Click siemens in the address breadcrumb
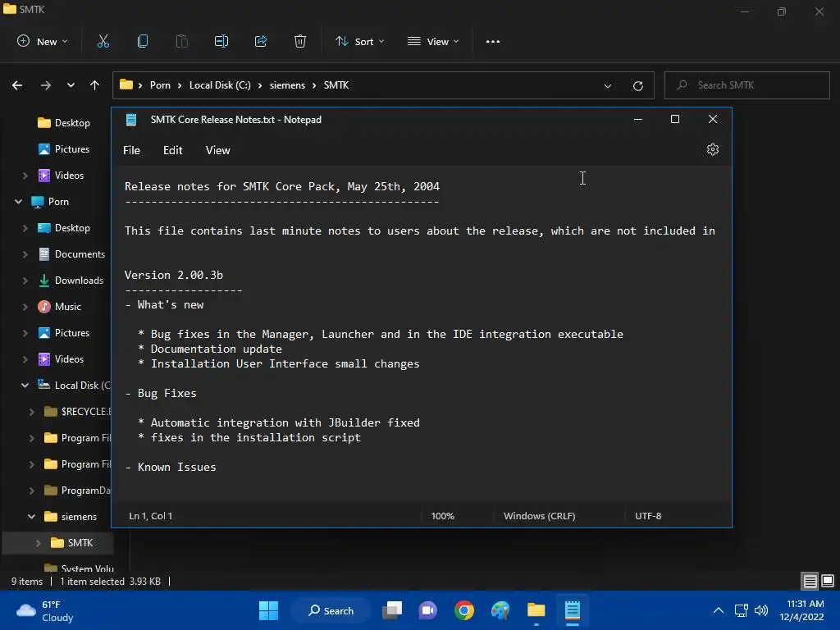 click(x=287, y=85)
